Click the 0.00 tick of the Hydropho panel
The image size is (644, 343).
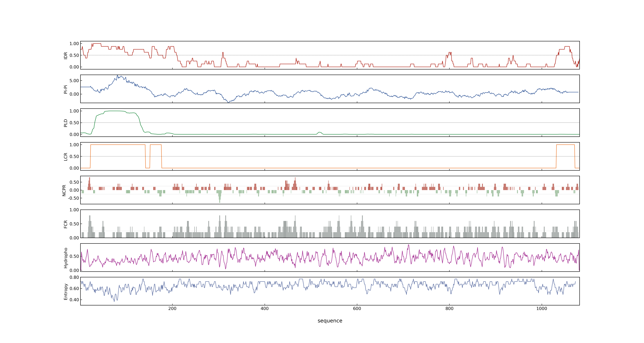(x=74, y=270)
